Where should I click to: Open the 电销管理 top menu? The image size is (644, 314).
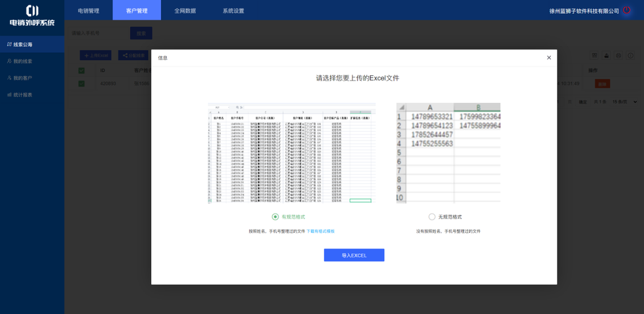(88, 11)
